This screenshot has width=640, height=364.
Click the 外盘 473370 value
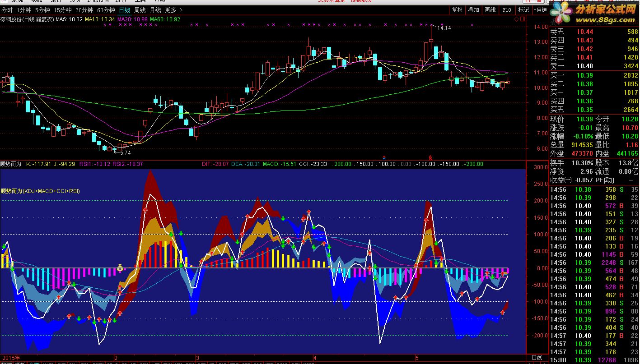582,153
